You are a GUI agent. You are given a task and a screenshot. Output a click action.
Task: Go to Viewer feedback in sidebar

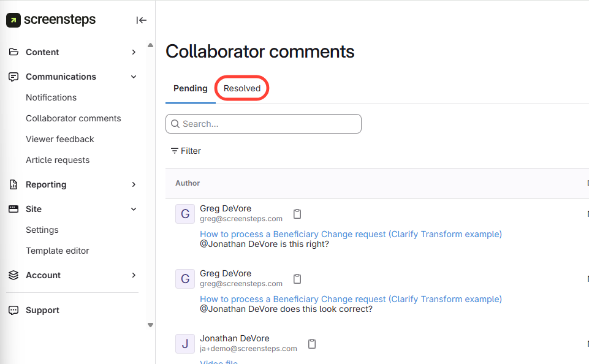[60, 139]
